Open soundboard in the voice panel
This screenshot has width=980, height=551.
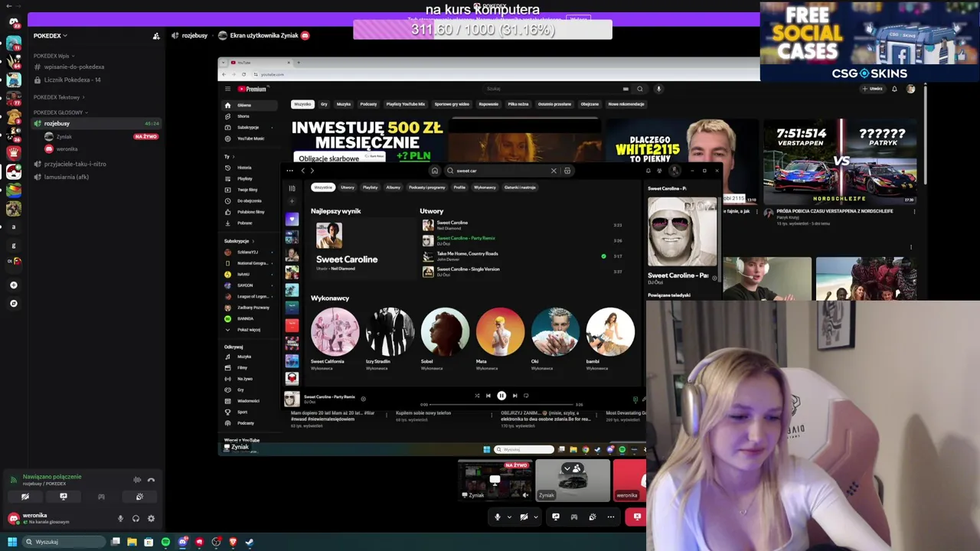[139, 497]
